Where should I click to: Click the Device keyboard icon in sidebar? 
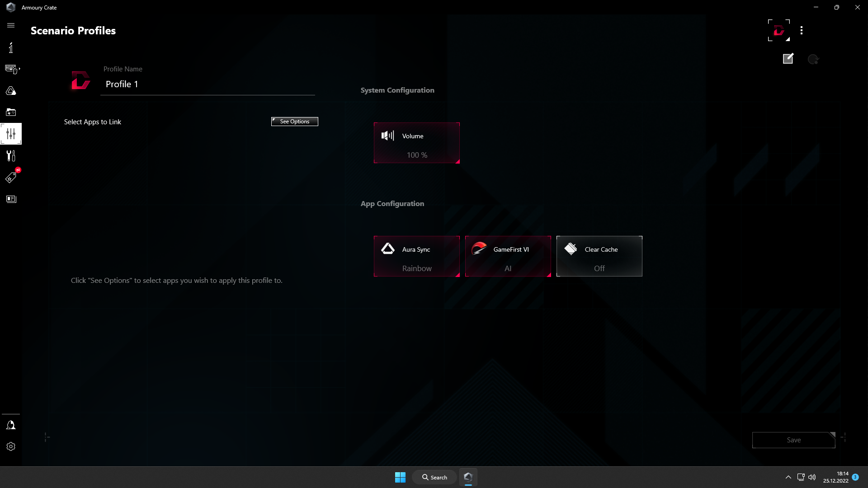coord(11,69)
